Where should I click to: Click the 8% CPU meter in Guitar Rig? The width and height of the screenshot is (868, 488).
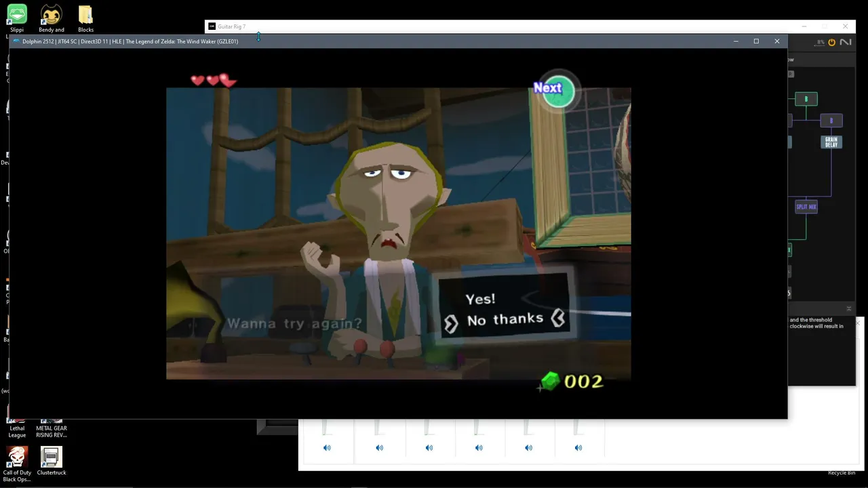[x=821, y=42]
